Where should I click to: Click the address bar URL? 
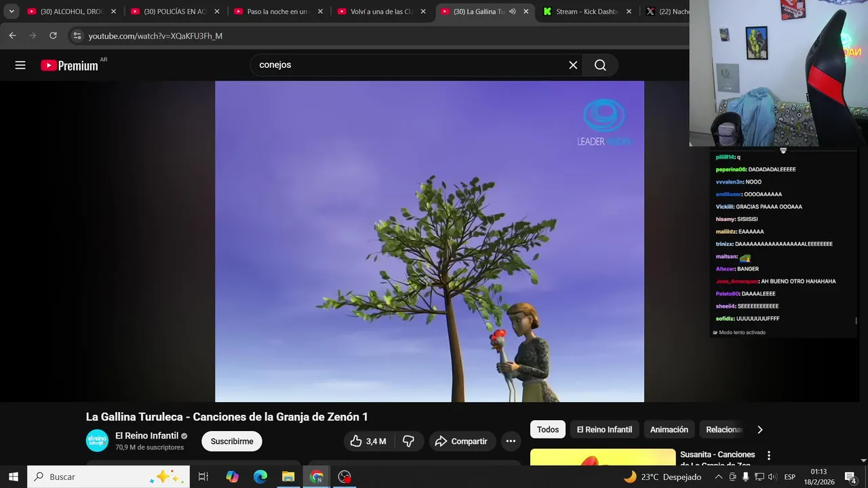(x=155, y=36)
